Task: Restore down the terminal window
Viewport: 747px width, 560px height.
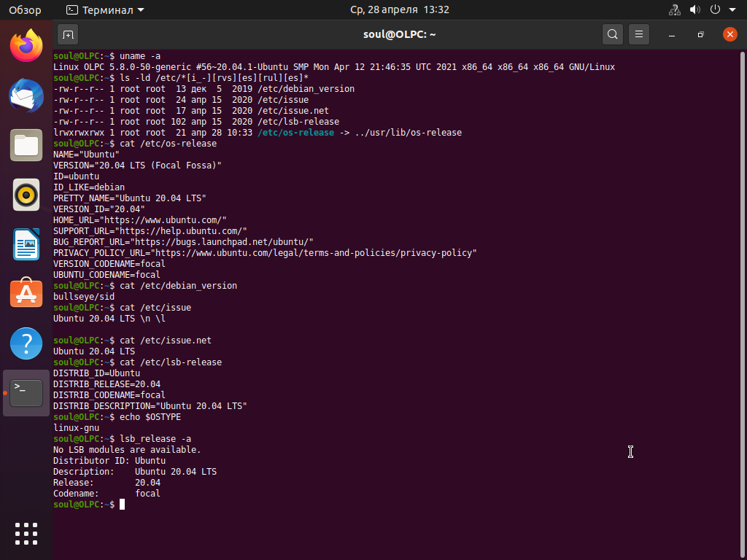Action: [x=700, y=34]
